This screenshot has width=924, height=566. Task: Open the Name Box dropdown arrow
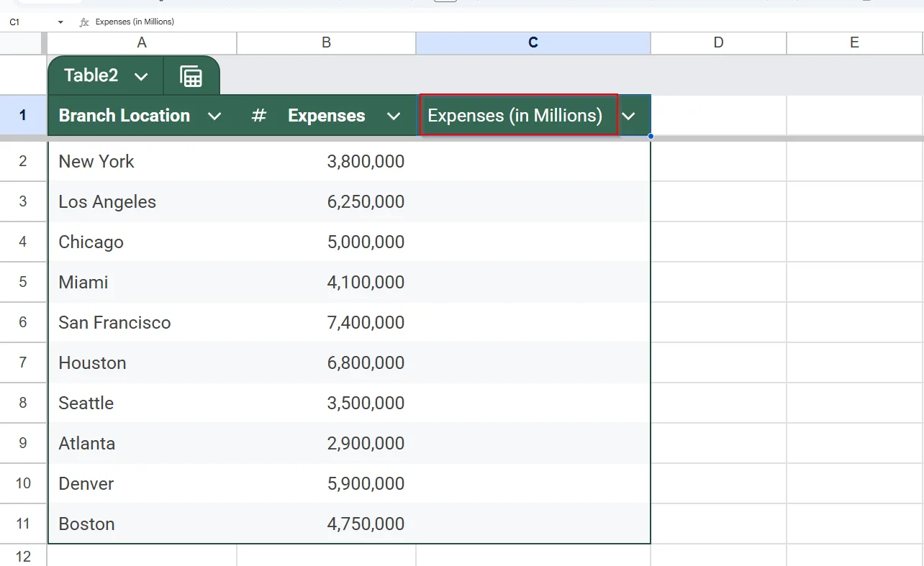(60, 22)
